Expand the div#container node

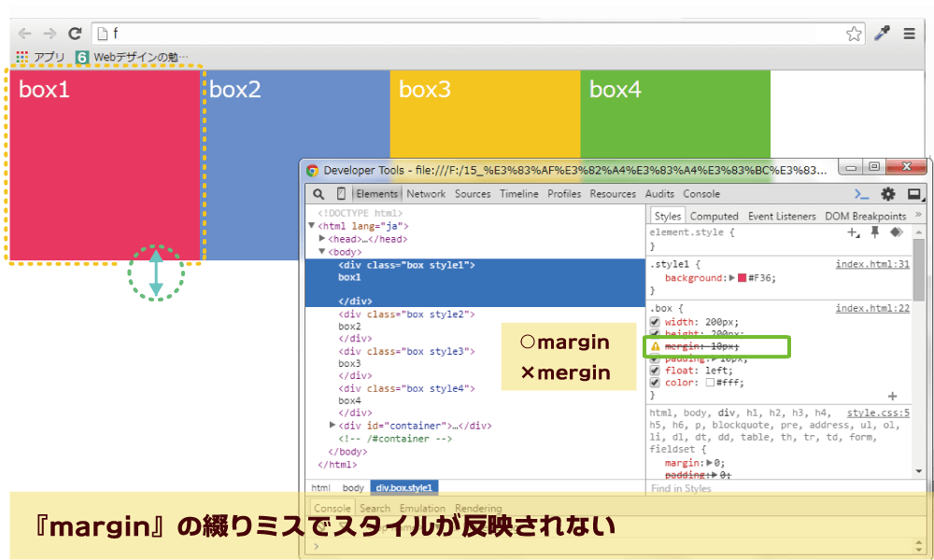point(333,423)
